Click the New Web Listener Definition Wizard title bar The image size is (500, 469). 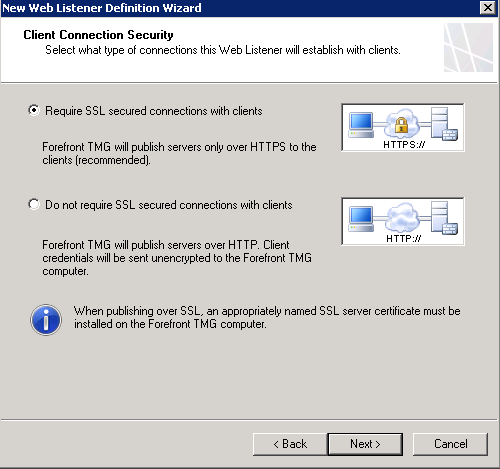tap(240, 8)
